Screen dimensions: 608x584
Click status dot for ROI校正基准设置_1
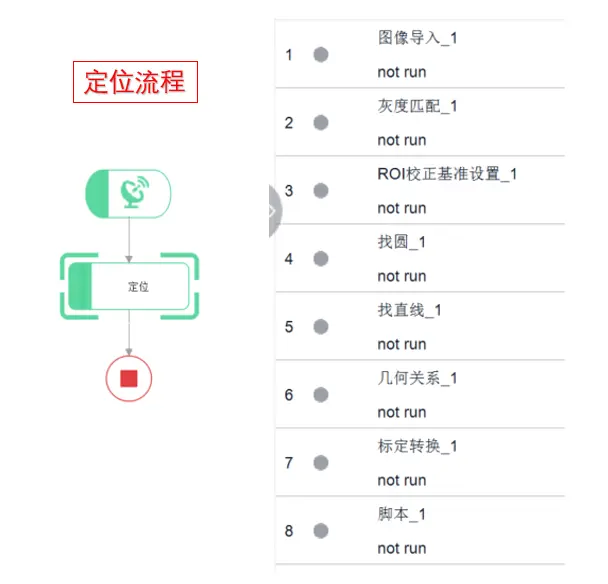[x=321, y=191]
